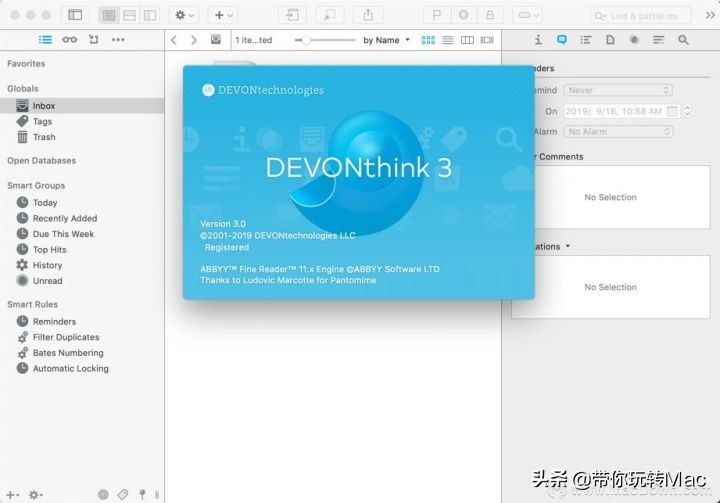Open the Inbox in Globals
Screen dimensions: 720x503
click(43, 106)
